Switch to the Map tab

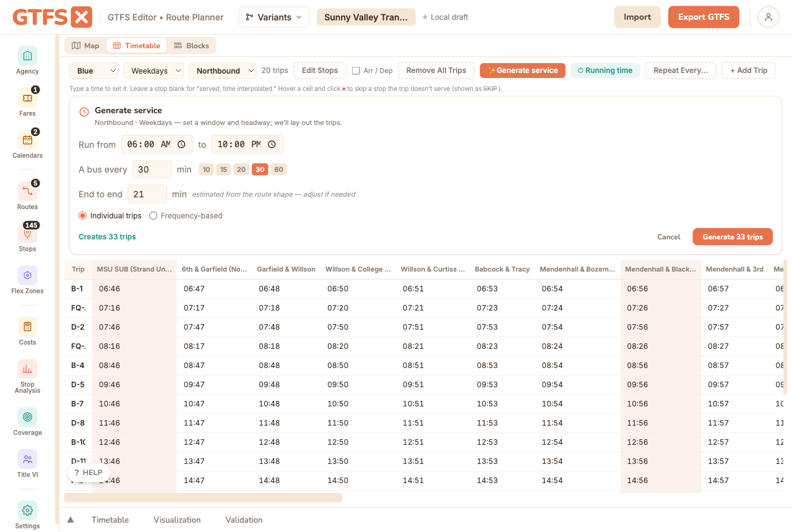(x=85, y=46)
